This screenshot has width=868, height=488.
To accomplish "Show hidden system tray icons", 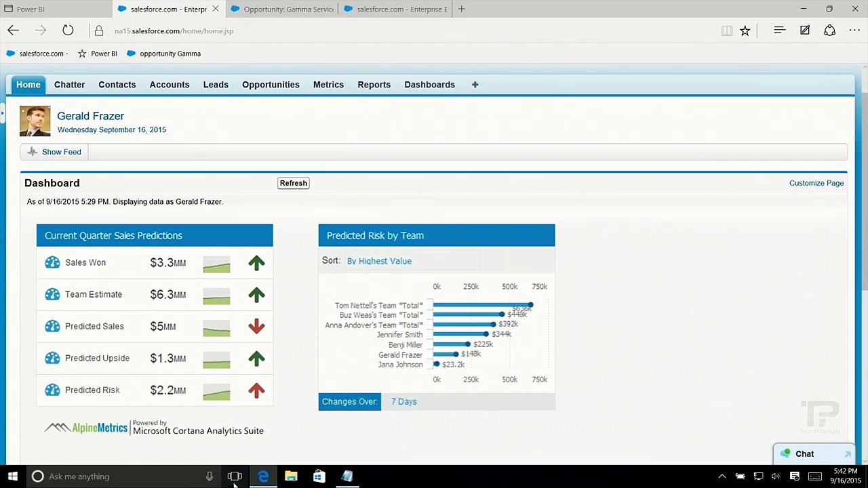I will (x=722, y=476).
